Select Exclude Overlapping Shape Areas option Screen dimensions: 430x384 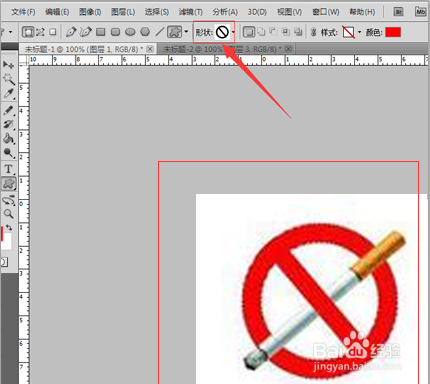(298, 32)
